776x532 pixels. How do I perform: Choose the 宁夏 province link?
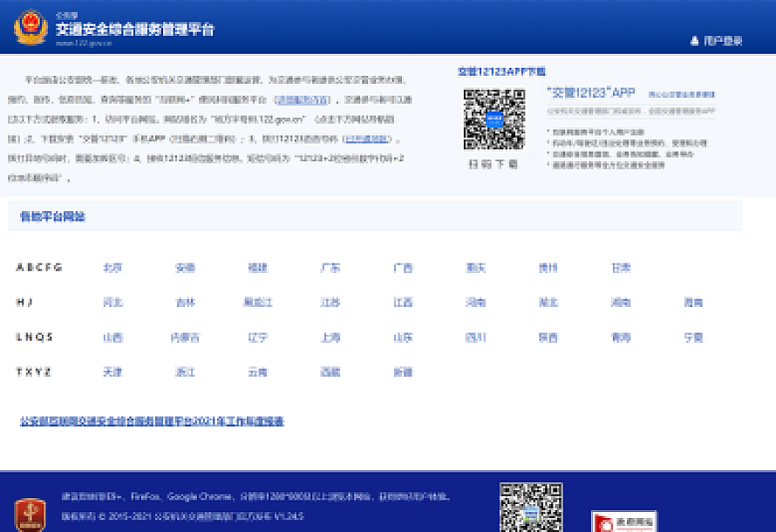[693, 338]
